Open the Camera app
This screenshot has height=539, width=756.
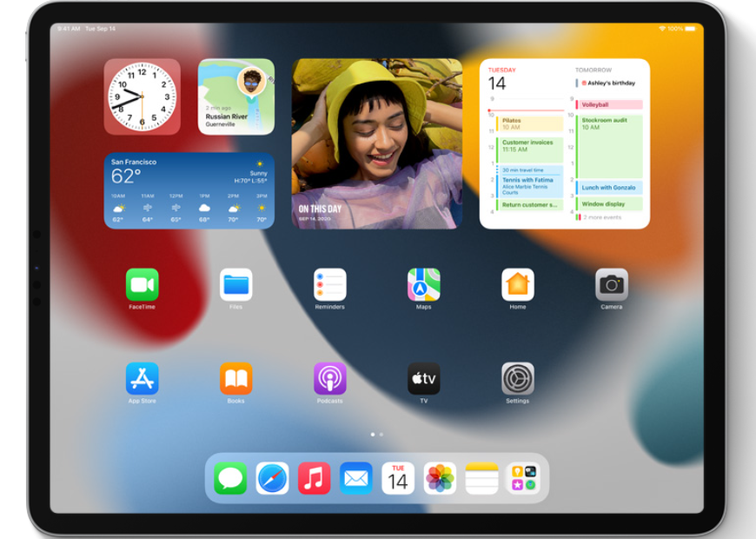[x=612, y=284]
